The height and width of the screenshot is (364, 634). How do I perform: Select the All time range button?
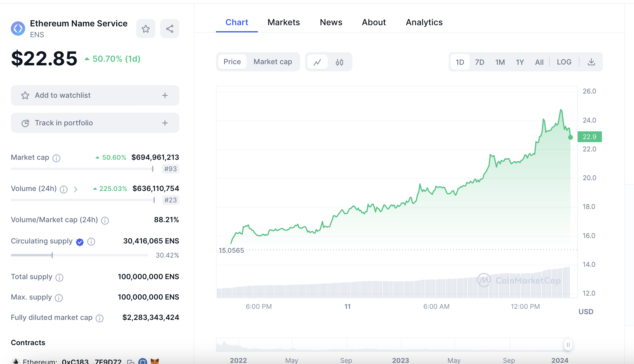[539, 62]
